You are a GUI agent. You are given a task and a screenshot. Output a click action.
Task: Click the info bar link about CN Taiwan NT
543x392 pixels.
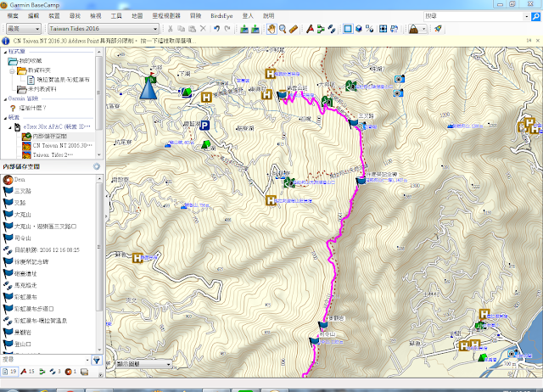(104, 41)
